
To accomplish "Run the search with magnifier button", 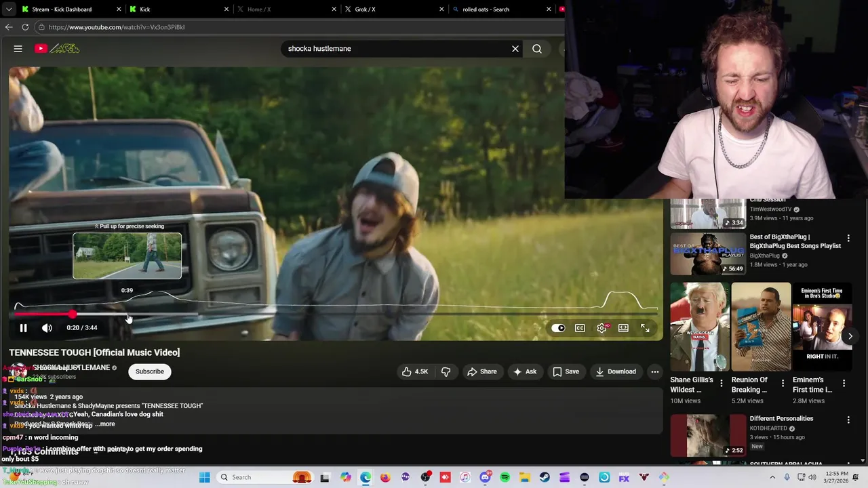I will [x=537, y=49].
